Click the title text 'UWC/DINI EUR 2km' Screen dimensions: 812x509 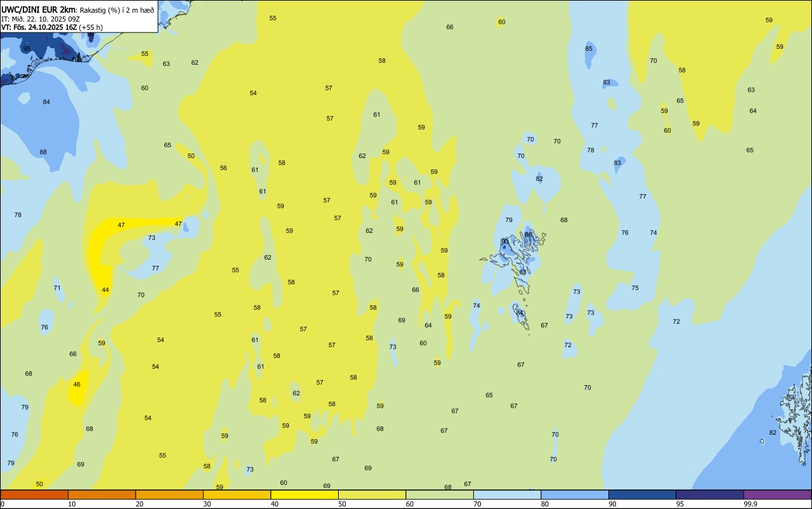pos(38,10)
